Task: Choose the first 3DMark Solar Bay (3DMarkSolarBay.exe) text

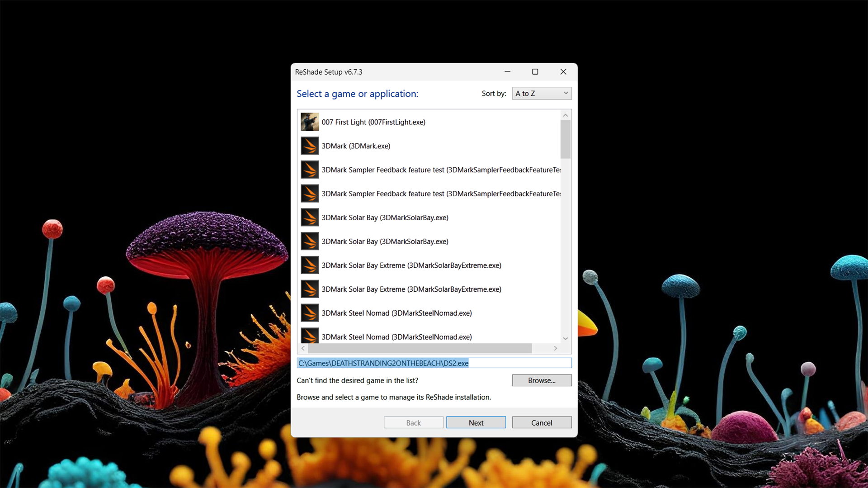Action: tap(385, 218)
